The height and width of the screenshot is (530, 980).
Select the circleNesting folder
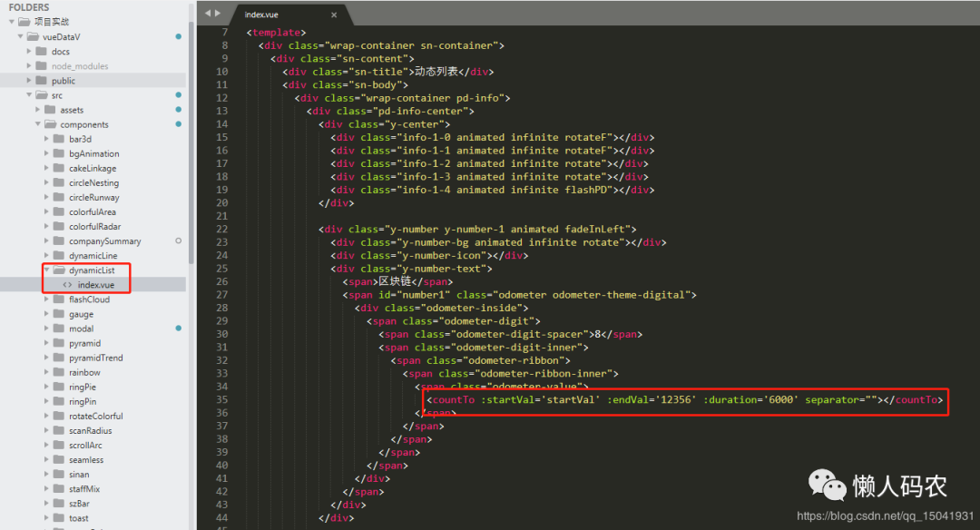coord(93,182)
